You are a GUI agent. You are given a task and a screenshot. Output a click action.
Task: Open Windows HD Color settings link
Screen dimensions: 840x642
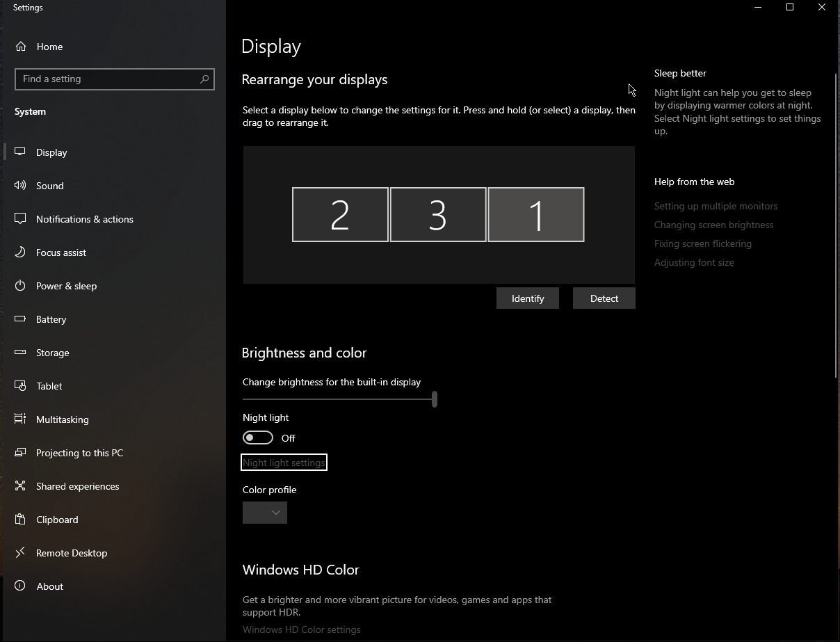point(302,629)
